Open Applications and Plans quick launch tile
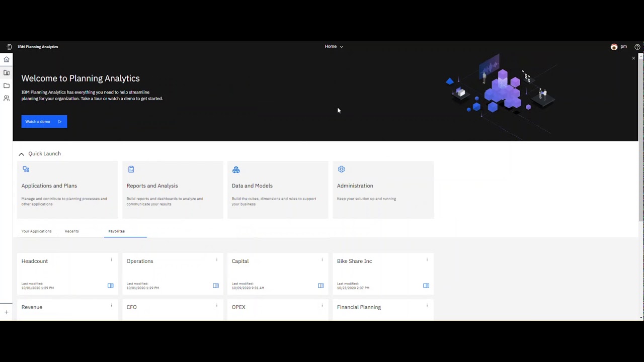644x362 pixels. pos(67,190)
